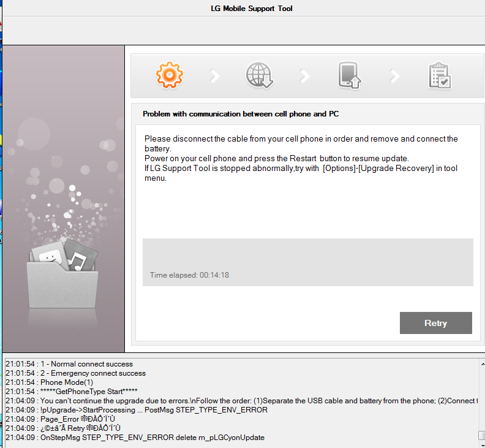Click the 'LG Mobile Support Tool' title
This screenshot has width=485, height=448.
pyautogui.click(x=252, y=9)
